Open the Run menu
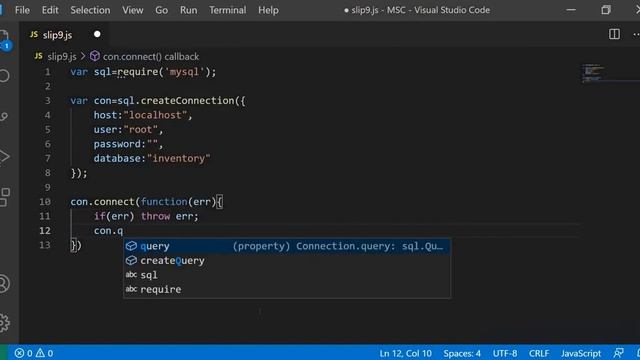 (x=188, y=10)
